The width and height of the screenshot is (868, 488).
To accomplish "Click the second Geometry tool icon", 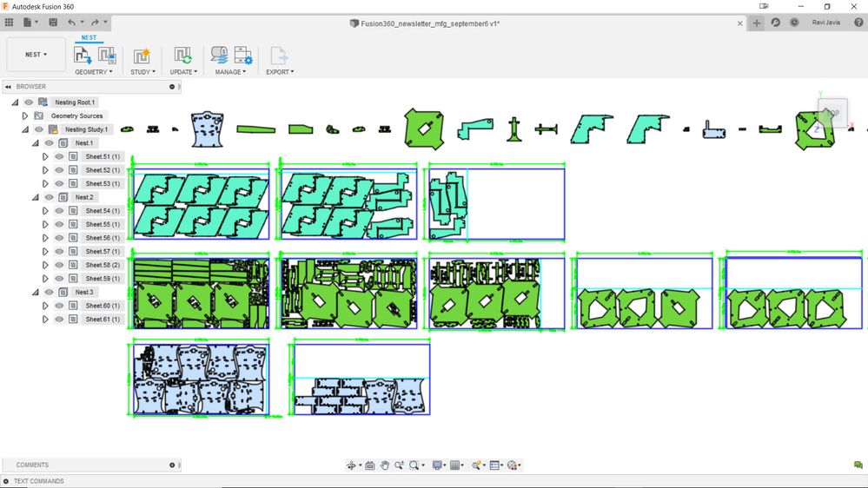I will click(x=106, y=56).
